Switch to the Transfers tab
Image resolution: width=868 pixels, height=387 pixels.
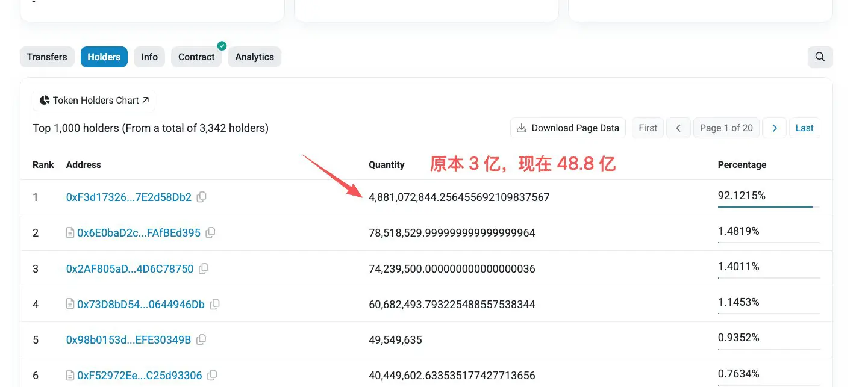tap(47, 57)
